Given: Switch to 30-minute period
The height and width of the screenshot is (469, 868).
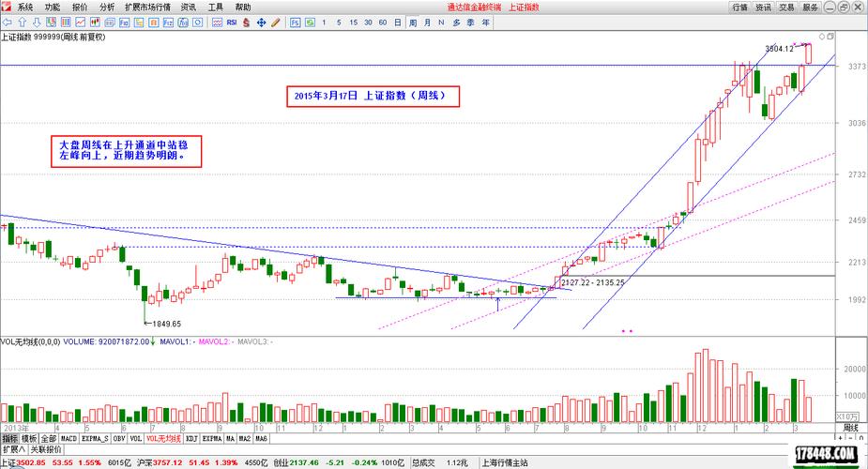Looking at the screenshot, I should pos(368,23).
